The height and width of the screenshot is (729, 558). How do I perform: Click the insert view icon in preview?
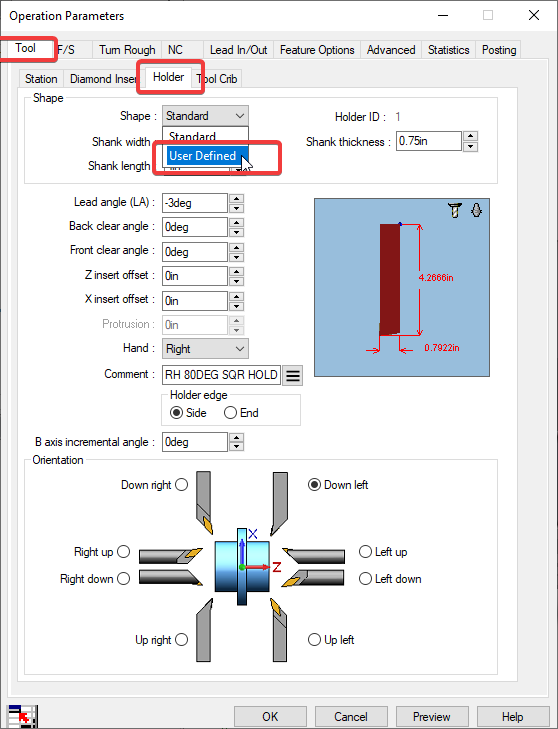(x=476, y=210)
